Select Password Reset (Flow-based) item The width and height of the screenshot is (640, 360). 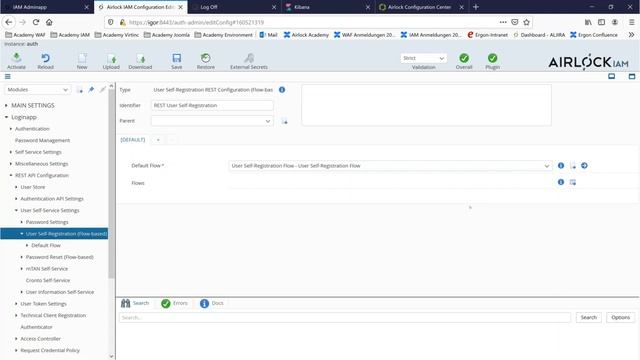coord(60,257)
